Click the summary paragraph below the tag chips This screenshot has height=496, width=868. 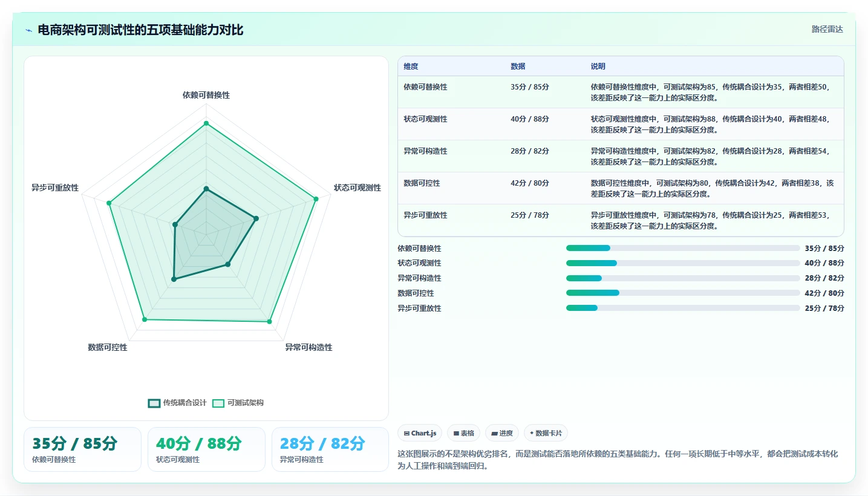(618, 460)
